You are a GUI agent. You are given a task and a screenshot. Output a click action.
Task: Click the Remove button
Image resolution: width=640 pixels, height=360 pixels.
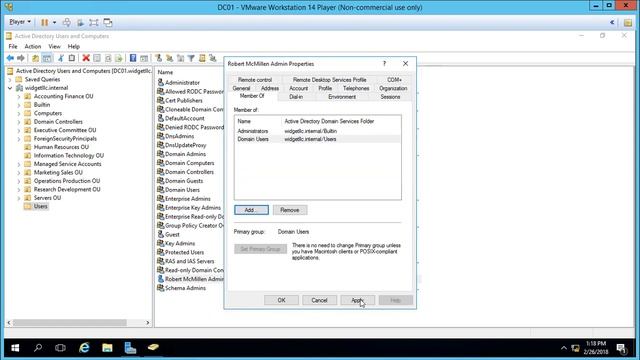[290, 210]
